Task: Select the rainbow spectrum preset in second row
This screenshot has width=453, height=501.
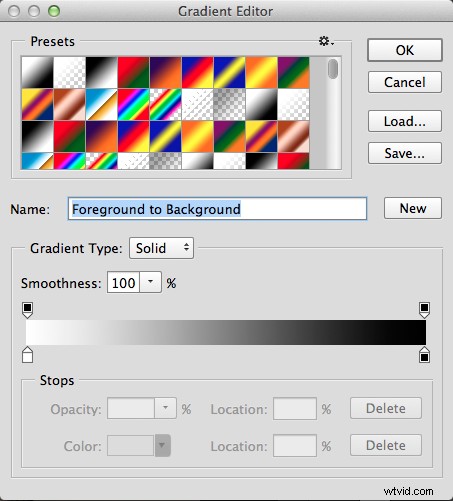Action: coord(133,104)
